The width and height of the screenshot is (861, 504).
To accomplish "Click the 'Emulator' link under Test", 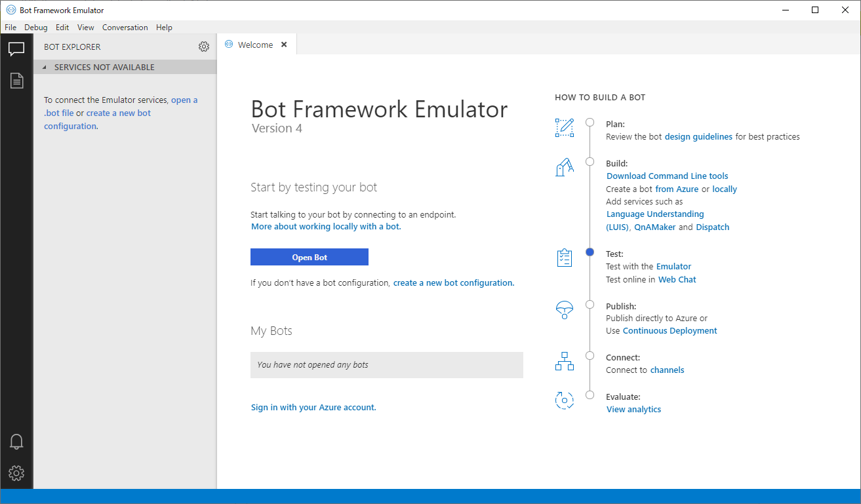I will [x=673, y=267].
